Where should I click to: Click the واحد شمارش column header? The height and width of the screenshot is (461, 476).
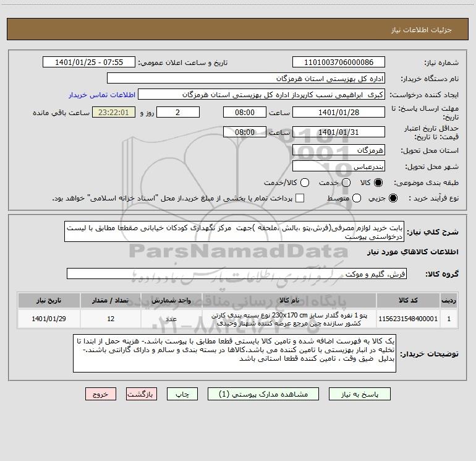coord(171,300)
